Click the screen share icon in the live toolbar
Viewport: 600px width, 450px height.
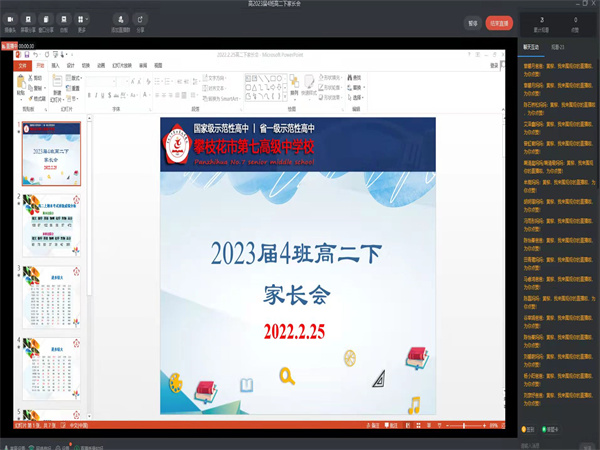coord(27,19)
